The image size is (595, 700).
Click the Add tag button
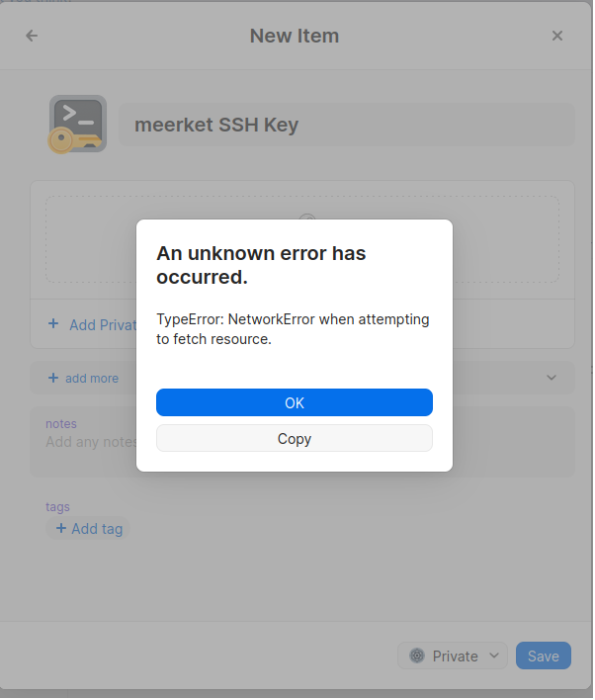pyautogui.click(x=89, y=529)
